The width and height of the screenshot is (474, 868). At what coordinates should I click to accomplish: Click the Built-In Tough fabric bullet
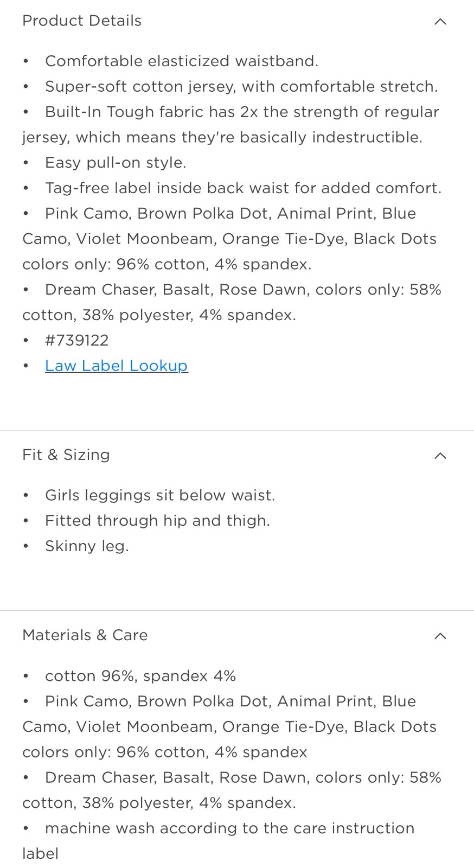point(231,124)
